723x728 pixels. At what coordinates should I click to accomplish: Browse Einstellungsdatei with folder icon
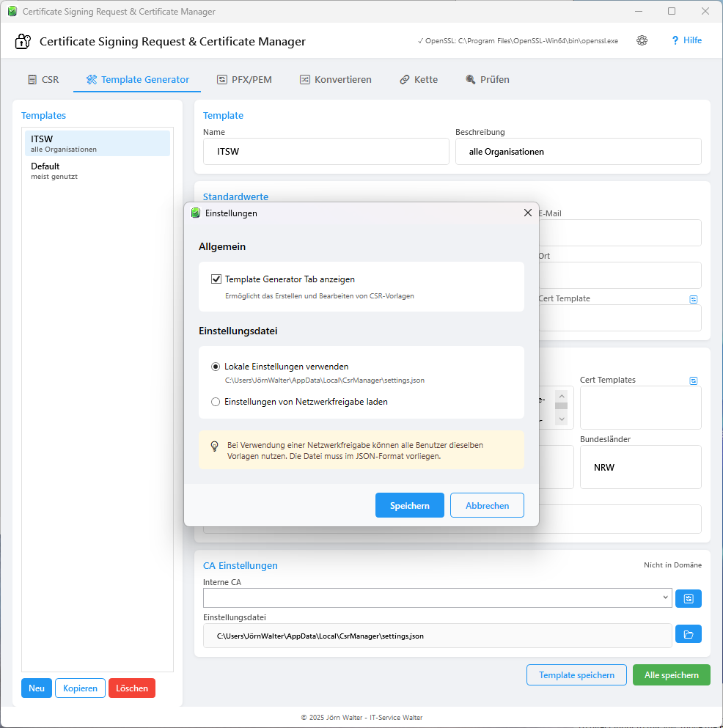coord(688,633)
